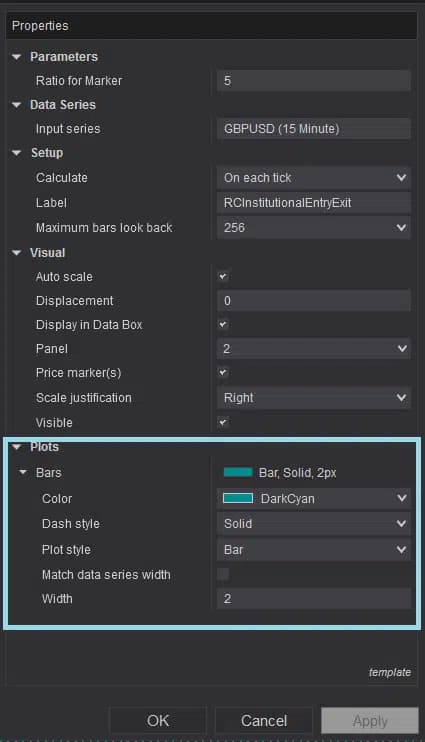
Task: Open the template link
Action: [390, 672]
